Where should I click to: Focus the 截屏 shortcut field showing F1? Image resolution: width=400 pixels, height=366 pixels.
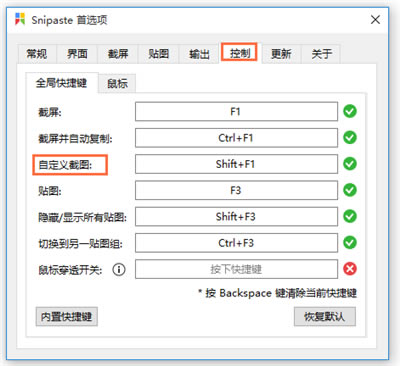point(236,111)
